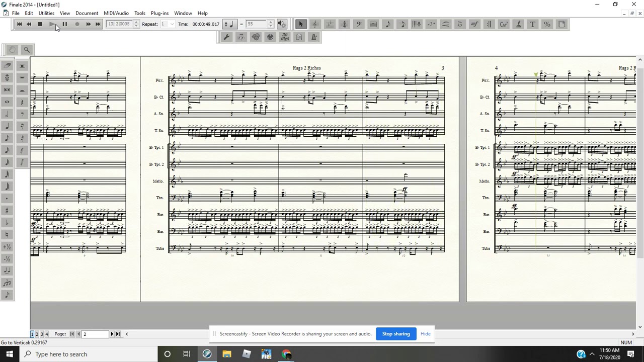
Task: Select the Eraser in Simple Entry palette
Action: [x=7, y=65]
